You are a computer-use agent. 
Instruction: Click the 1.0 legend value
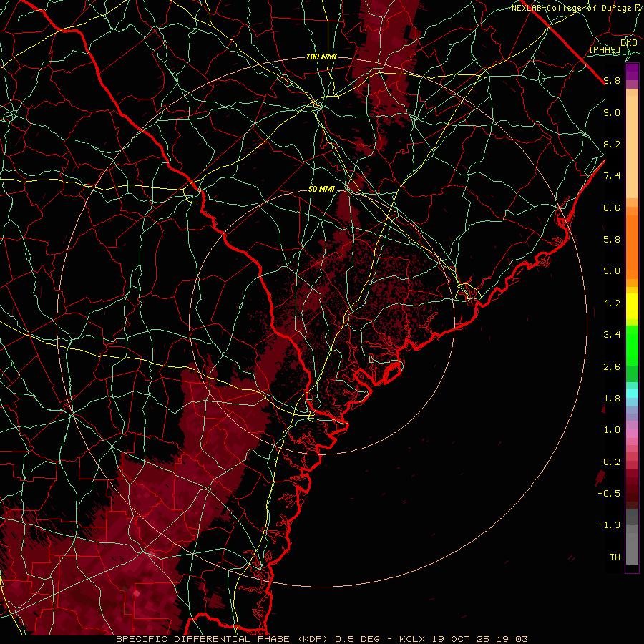pos(612,430)
